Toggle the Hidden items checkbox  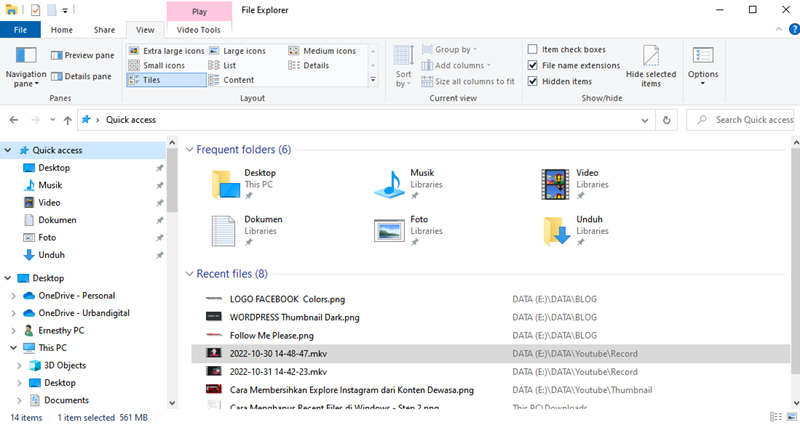(x=534, y=81)
